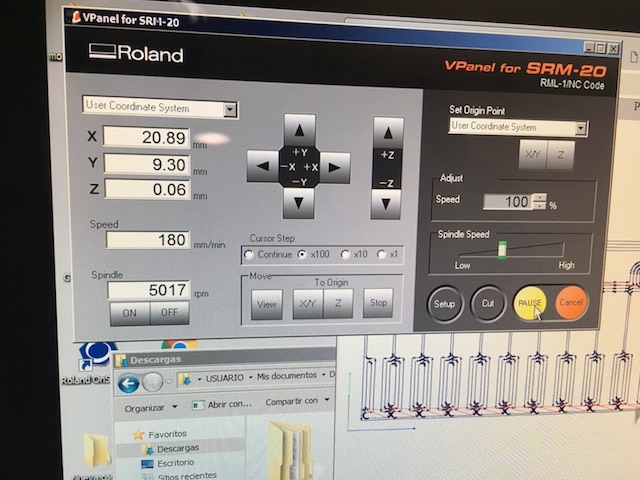This screenshot has height=480, width=640.
Task: Move the head to View position
Action: pos(267,304)
